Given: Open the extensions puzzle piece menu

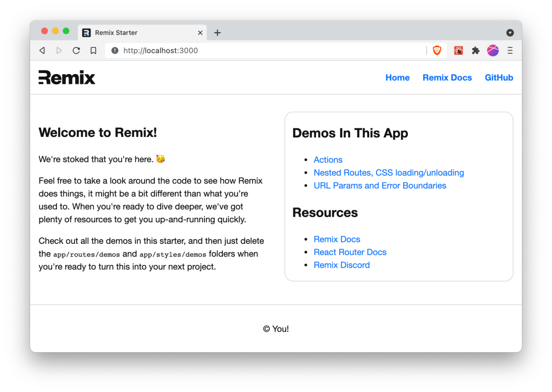Looking at the screenshot, I should click(x=476, y=50).
